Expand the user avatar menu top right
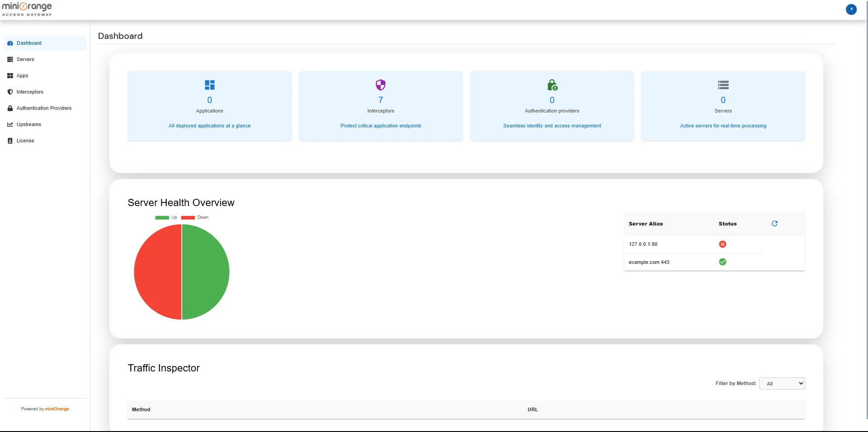868x432 pixels. point(852,9)
